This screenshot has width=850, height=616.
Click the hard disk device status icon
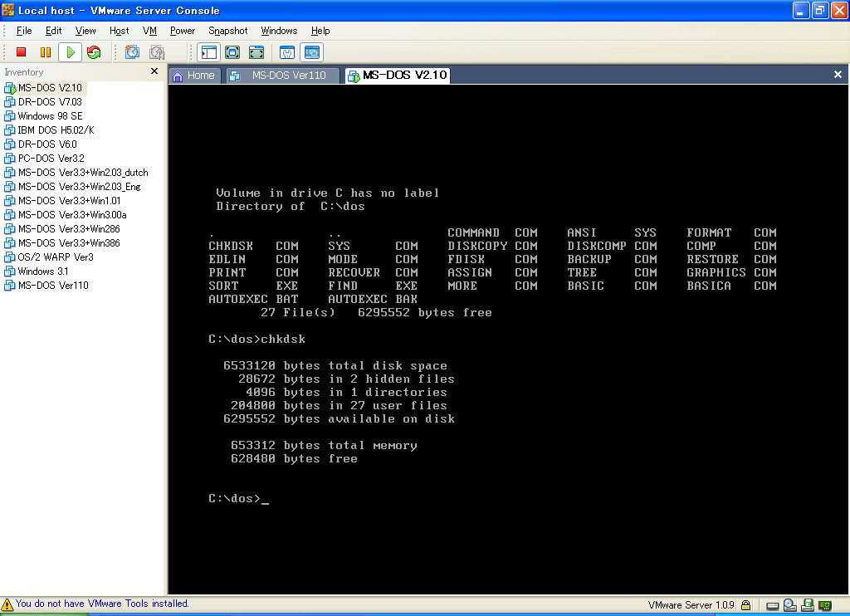(773, 606)
